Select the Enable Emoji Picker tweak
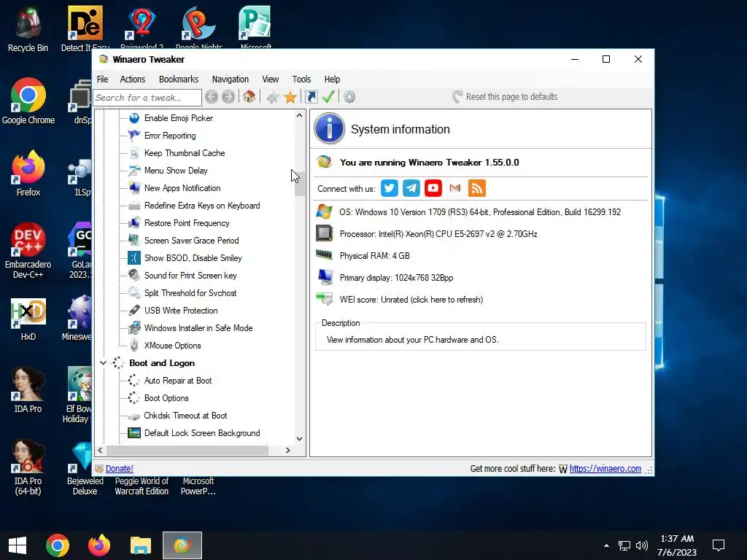The width and height of the screenshot is (747, 560). pyautogui.click(x=179, y=118)
